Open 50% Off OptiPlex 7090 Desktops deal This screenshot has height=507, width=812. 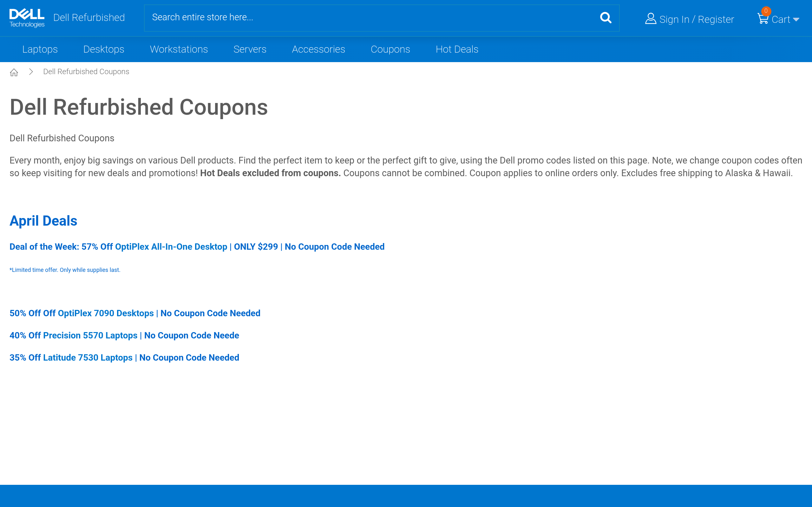pos(135,313)
